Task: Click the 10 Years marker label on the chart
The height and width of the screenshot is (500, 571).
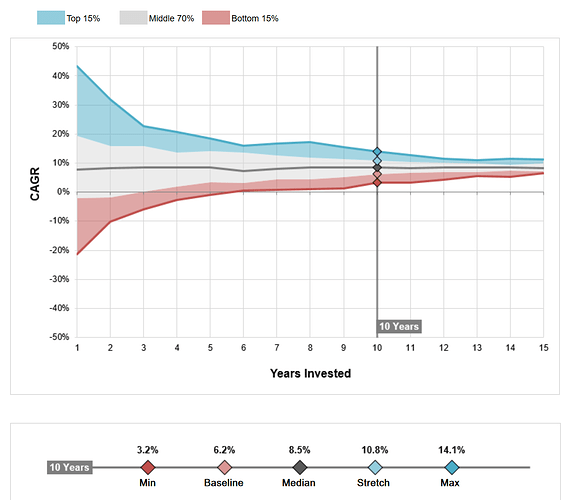Action: tap(399, 326)
